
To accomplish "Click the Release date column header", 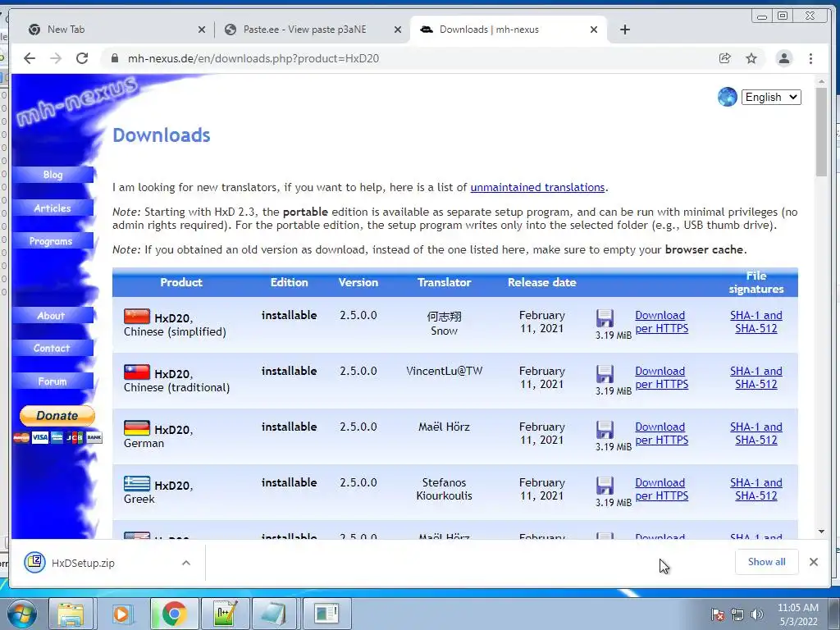I will (541, 282).
